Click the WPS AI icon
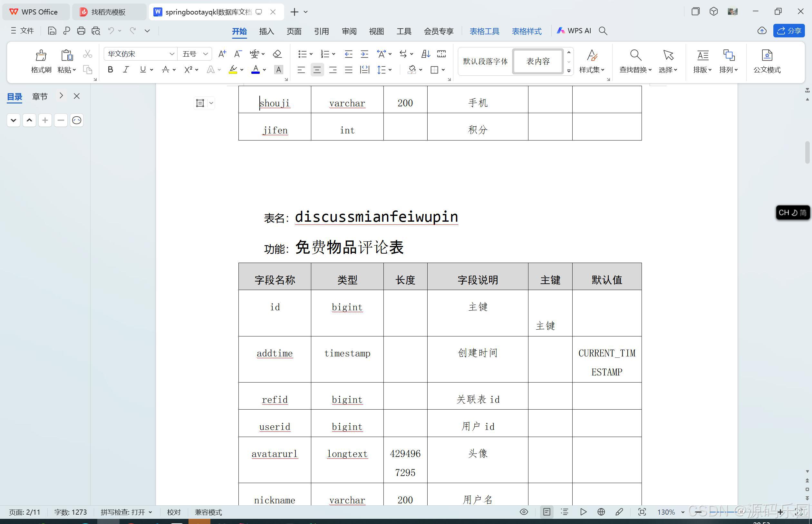This screenshot has height=524, width=812. click(560, 31)
